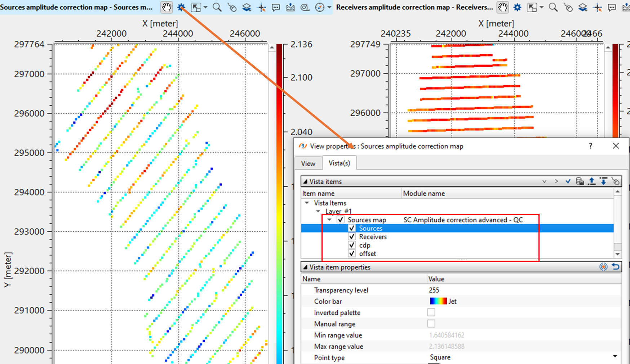Viewport: 630px width, 364px height.
Task: Switch to the View tab
Action: click(308, 163)
